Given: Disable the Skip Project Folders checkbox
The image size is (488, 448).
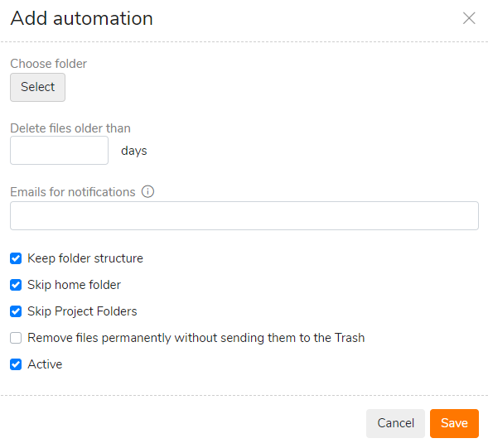Looking at the screenshot, I should 16,311.
